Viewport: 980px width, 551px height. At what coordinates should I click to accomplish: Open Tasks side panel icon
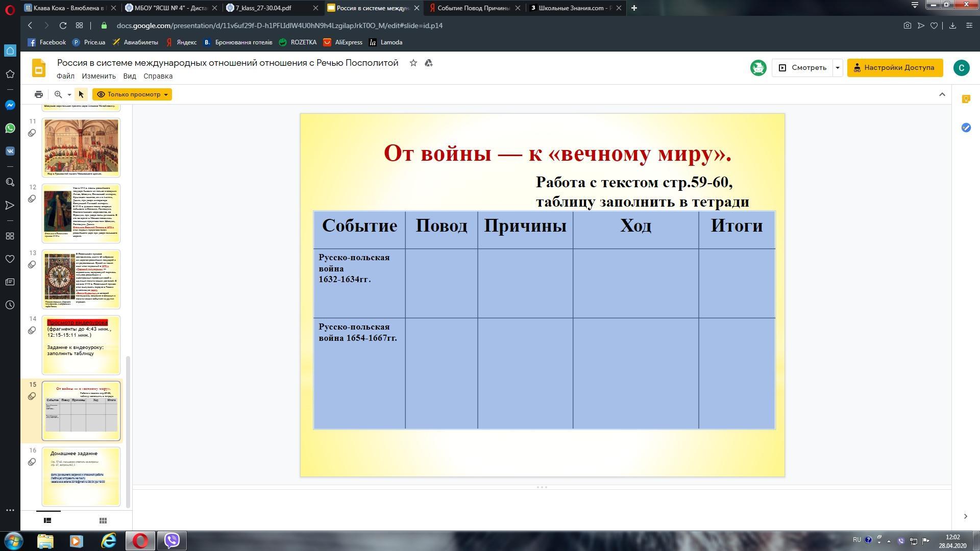click(966, 128)
